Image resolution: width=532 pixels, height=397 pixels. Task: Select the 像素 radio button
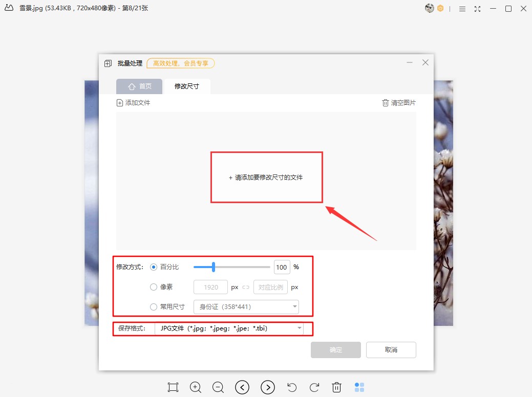click(x=154, y=287)
